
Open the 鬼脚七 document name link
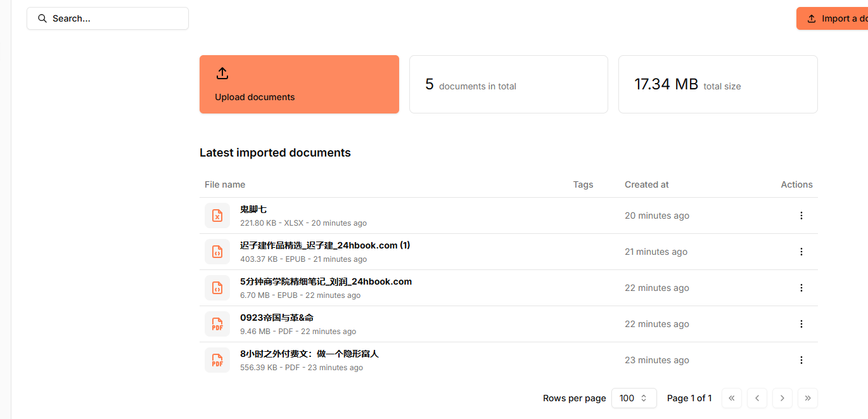tap(253, 209)
